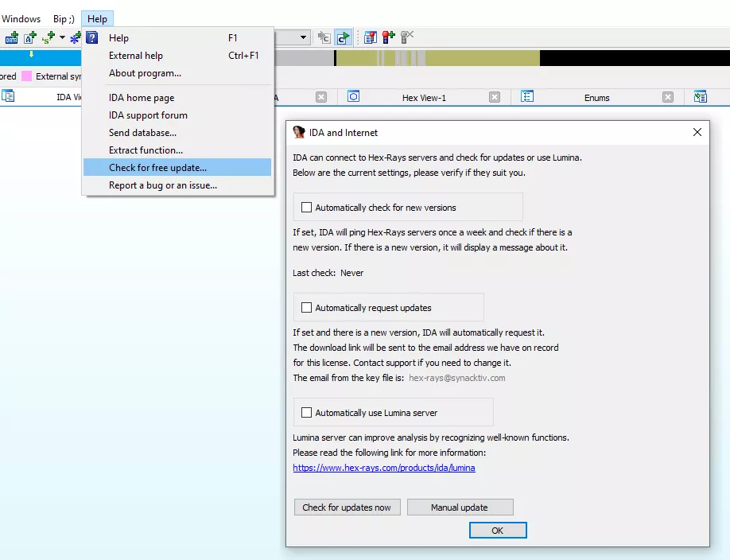The image size is (730, 560).
Task: Enable Automatically request updates checkbox
Action: click(x=306, y=308)
